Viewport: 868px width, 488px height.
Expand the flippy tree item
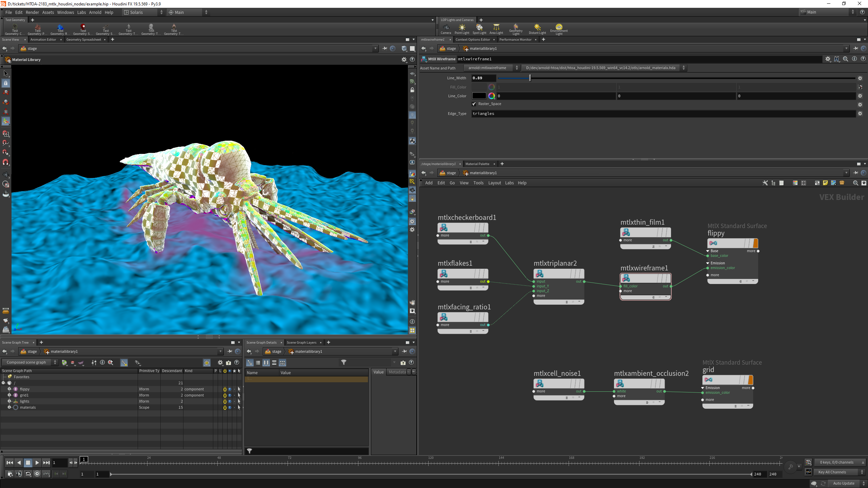click(x=9, y=389)
